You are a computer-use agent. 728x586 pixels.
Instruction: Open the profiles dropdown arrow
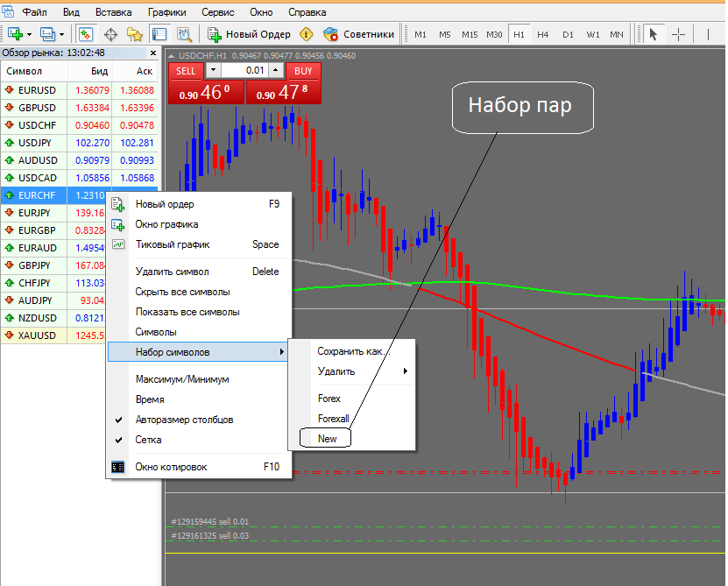tap(61, 34)
